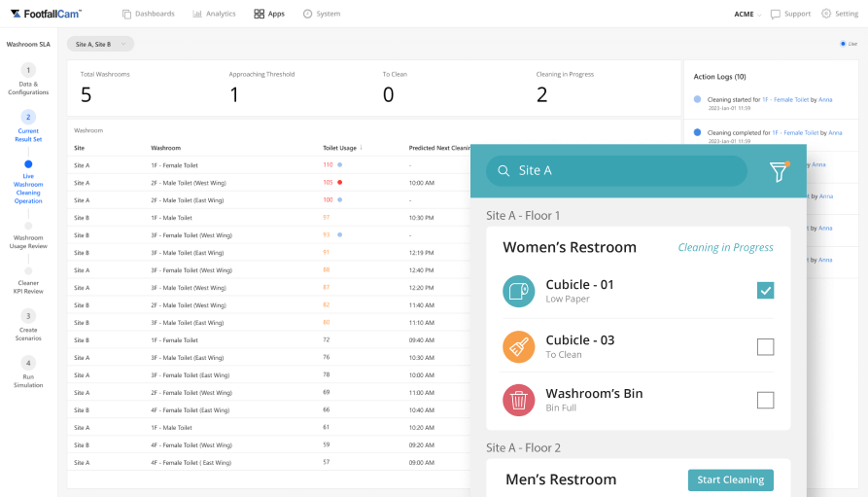The image size is (868, 497).
Task: Select Cleaner KPI Review step
Action: (x=28, y=281)
